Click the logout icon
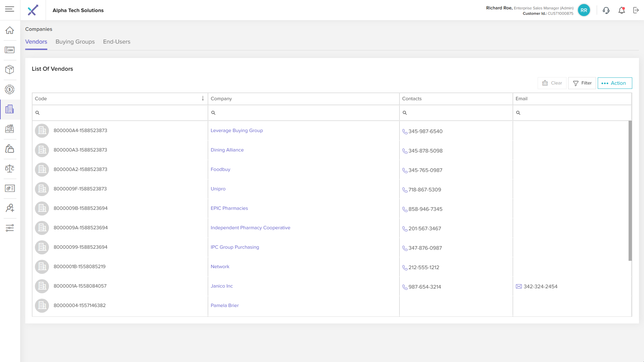Screen dimensions: 644x362 point(636,10)
